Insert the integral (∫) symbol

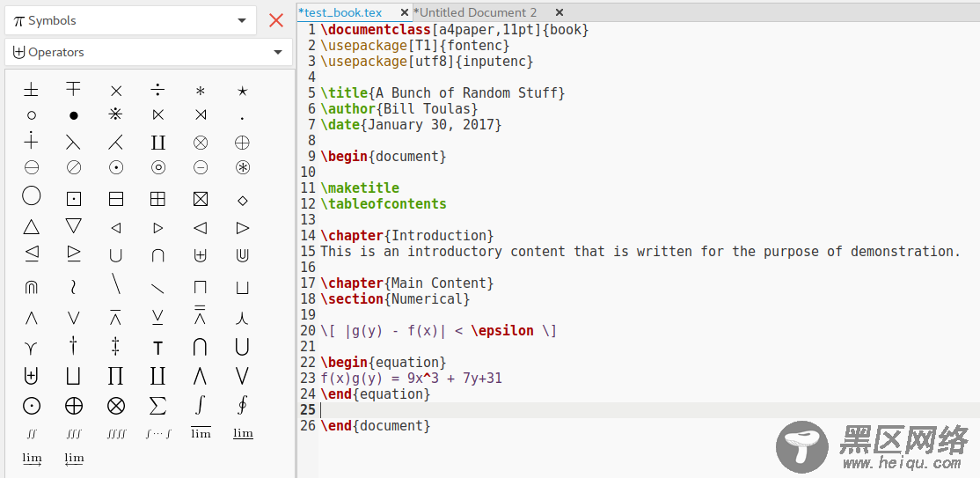point(200,406)
